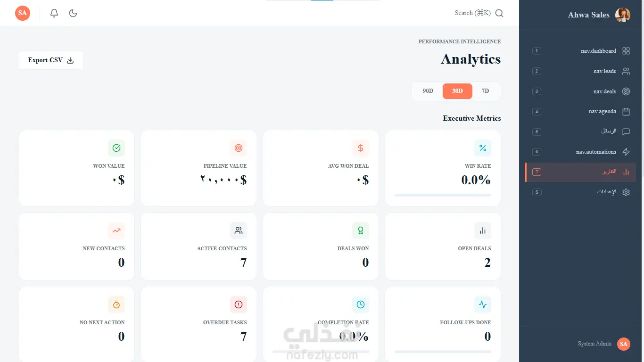Click the DEALS WON label

pyautogui.click(x=353, y=248)
